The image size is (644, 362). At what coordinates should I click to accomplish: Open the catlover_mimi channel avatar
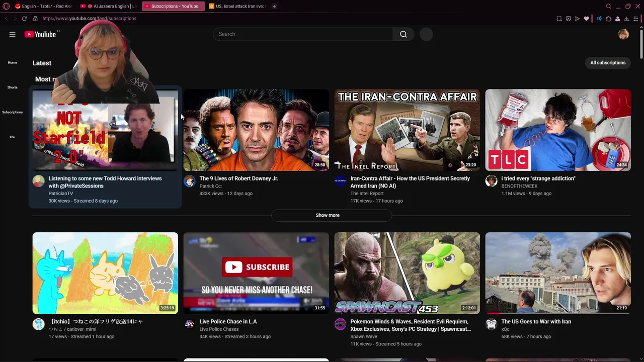[x=39, y=324]
